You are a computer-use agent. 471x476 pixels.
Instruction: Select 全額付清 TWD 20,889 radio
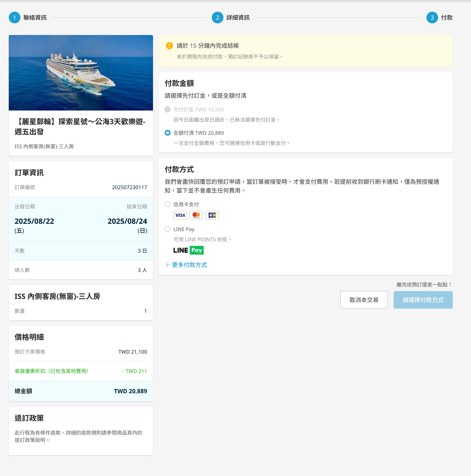(167, 133)
